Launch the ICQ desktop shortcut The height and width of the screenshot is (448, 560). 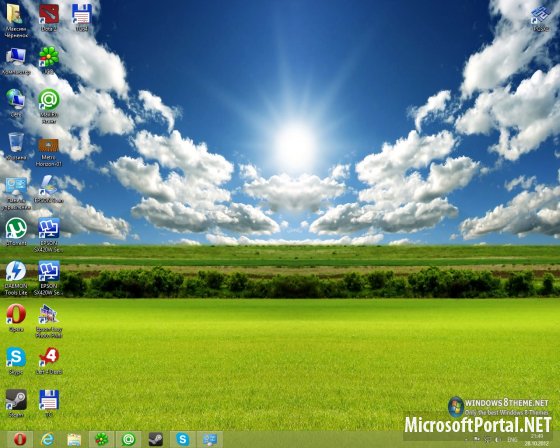pyautogui.click(x=49, y=60)
